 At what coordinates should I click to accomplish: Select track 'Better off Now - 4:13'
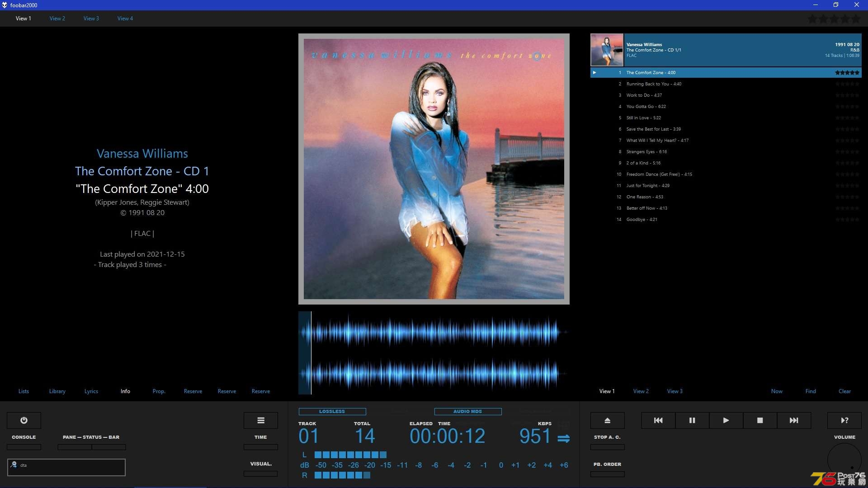(x=726, y=208)
